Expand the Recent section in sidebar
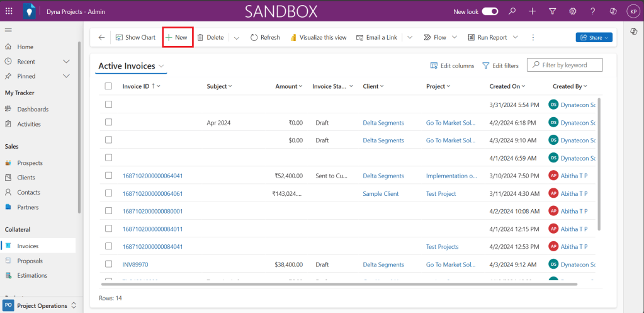 click(66, 62)
